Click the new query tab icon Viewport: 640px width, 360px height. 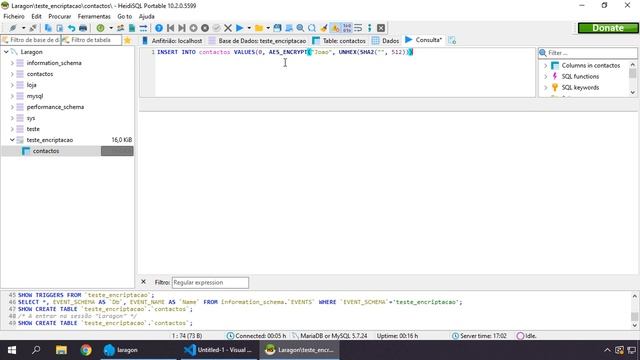click(x=452, y=40)
